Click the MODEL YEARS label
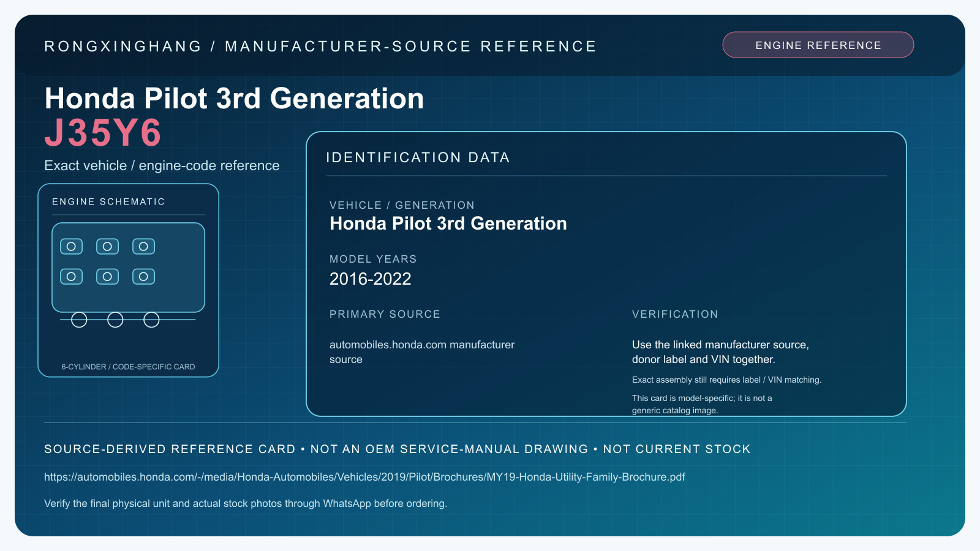Image resolution: width=980 pixels, height=551 pixels. coord(373,259)
